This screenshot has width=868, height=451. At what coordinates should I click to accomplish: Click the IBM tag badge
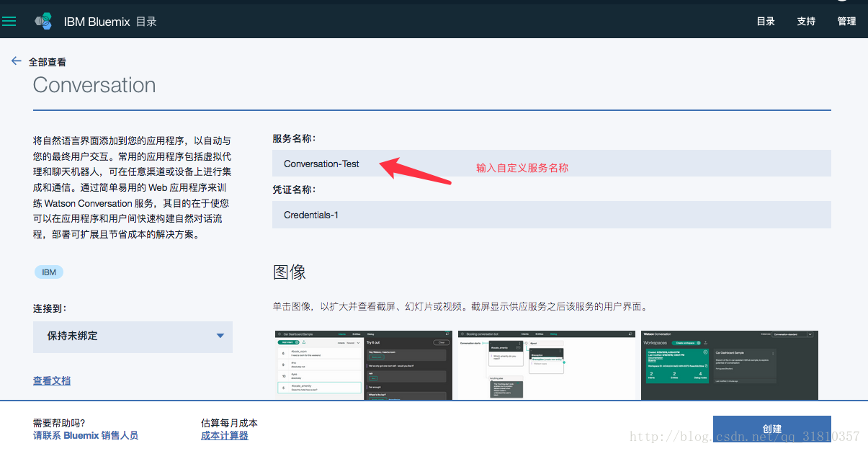tap(49, 272)
